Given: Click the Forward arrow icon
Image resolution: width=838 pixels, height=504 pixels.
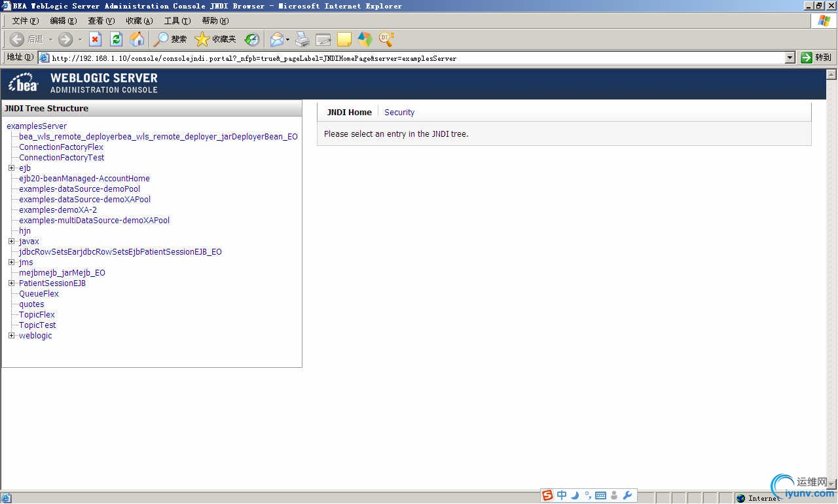Looking at the screenshot, I should 65,39.
